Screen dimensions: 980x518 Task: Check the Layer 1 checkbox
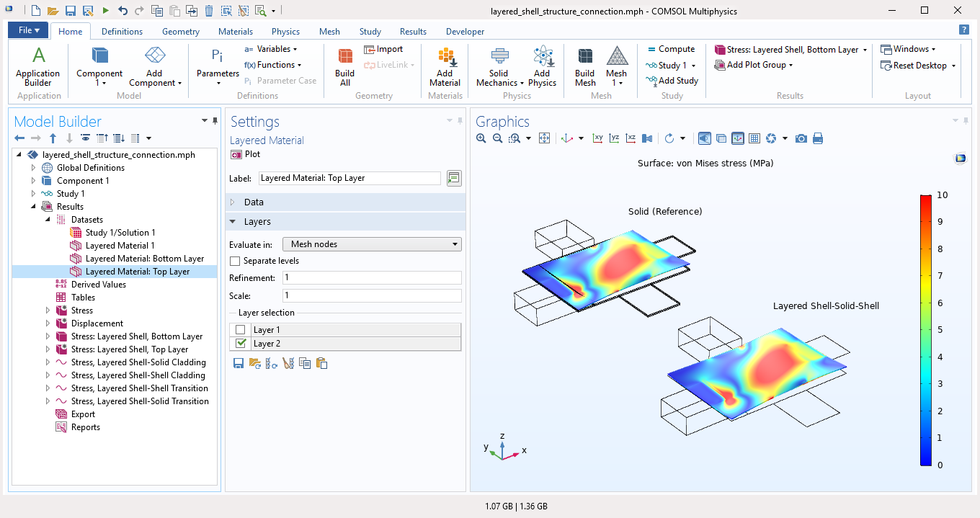click(x=241, y=330)
